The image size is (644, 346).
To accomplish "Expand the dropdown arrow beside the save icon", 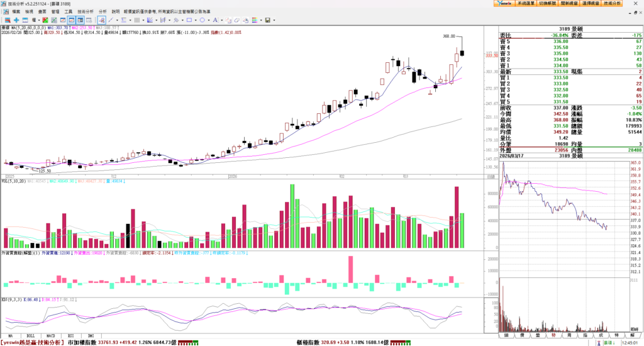I will 274,20.
